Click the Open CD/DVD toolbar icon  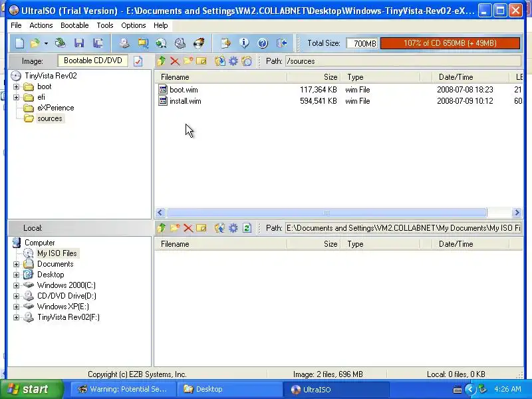61,43
